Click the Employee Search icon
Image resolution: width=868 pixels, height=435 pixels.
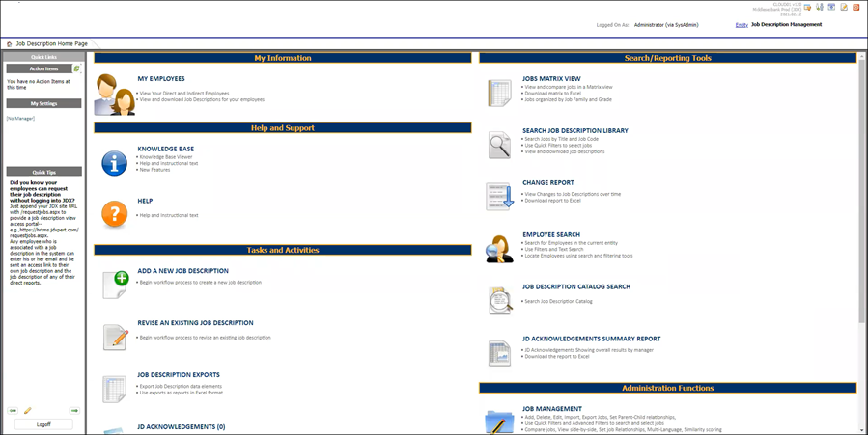[x=499, y=248]
